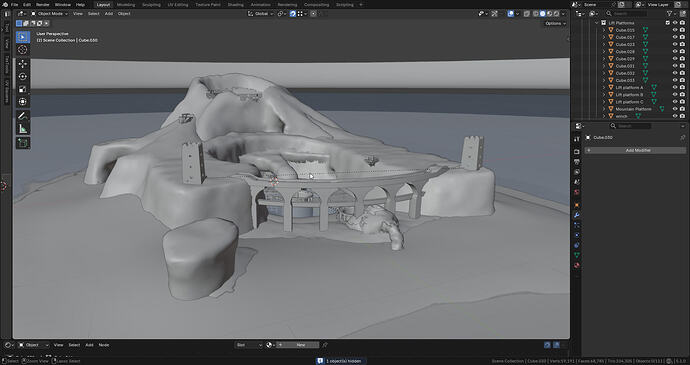Viewport: 690px width, 365px height.
Task: Switch to material preview shading
Action: tap(549, 14)
